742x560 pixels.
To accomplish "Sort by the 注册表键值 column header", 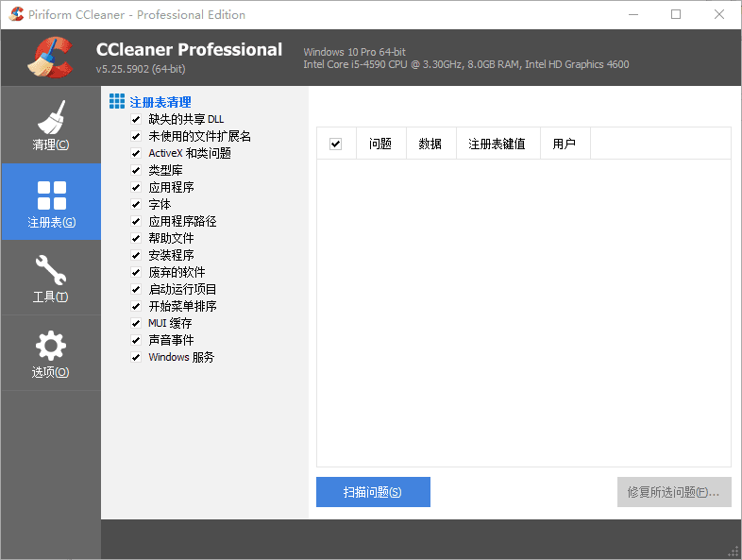I will point(497,144).
